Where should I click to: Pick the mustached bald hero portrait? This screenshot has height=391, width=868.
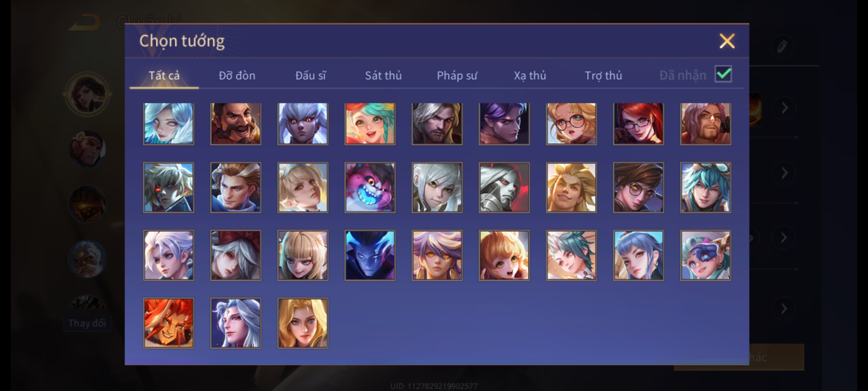(x=235, y=124)
